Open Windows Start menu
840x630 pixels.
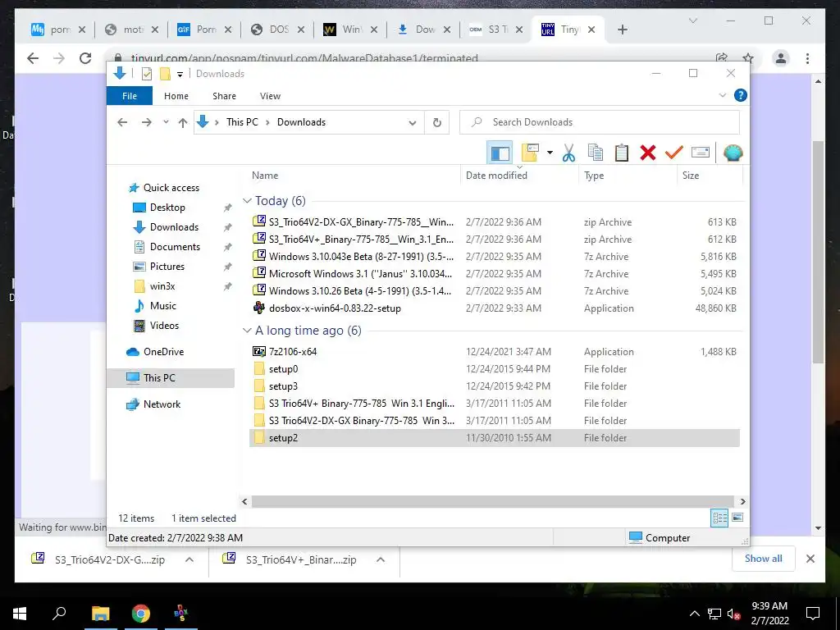[x=20, y=614]
